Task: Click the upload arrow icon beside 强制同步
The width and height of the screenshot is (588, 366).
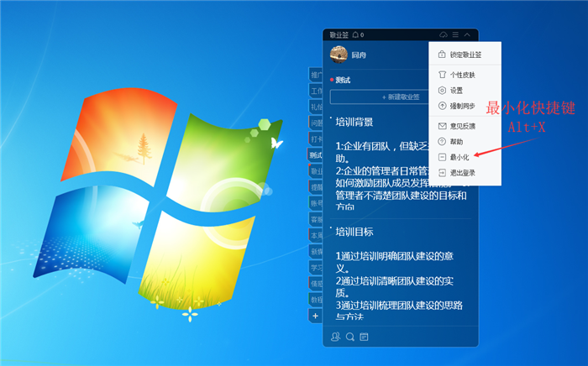Action: pyautogui.click(x=442, y=106)
